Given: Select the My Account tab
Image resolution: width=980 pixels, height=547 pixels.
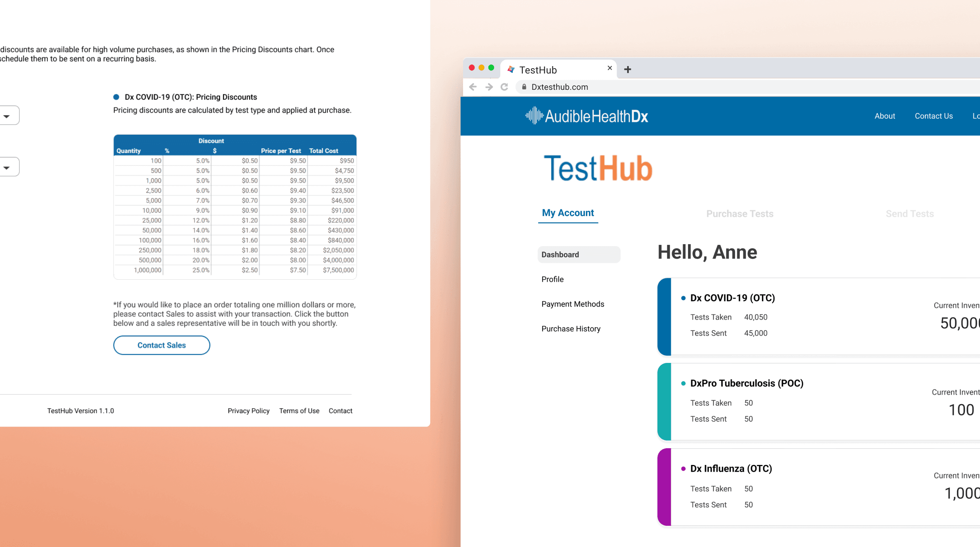Looking at the screenshot, I should coord(568,213).
